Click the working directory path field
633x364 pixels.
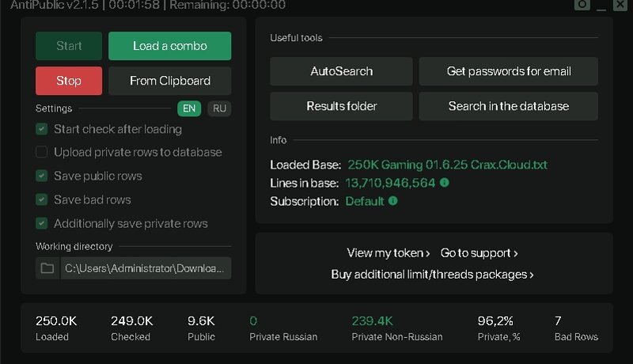pos(146,268)
